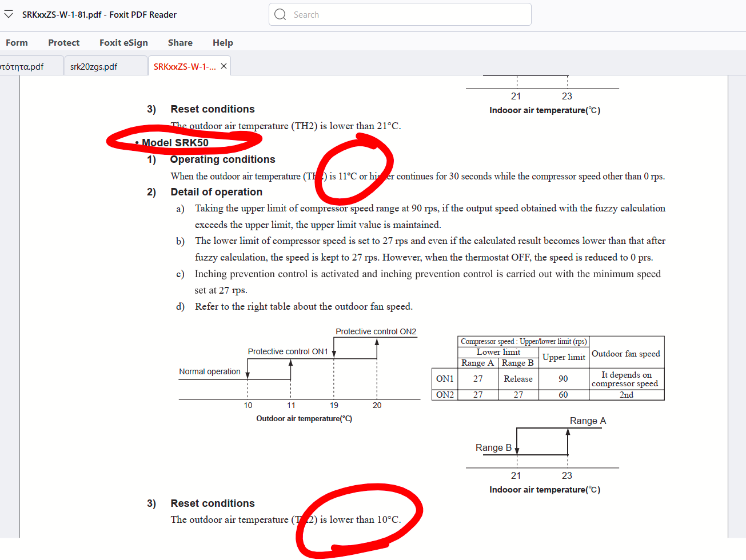Click the '90' upper limit cell

tap(564, 379)
